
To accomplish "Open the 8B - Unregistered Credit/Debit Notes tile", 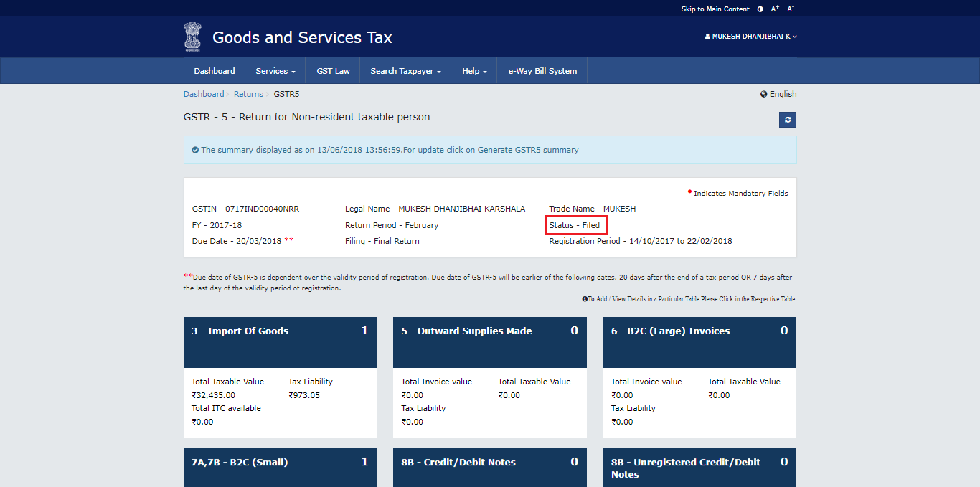I will tap(699, 468).
